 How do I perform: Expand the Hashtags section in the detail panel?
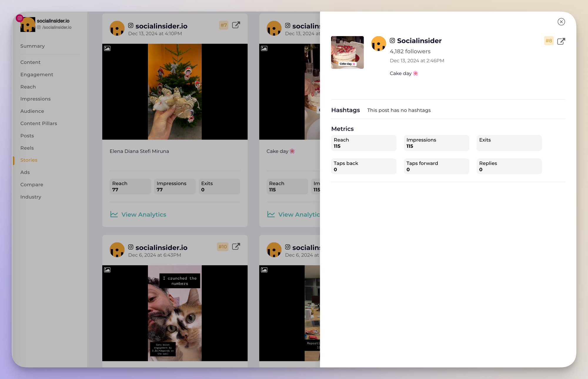click(345, 110)
